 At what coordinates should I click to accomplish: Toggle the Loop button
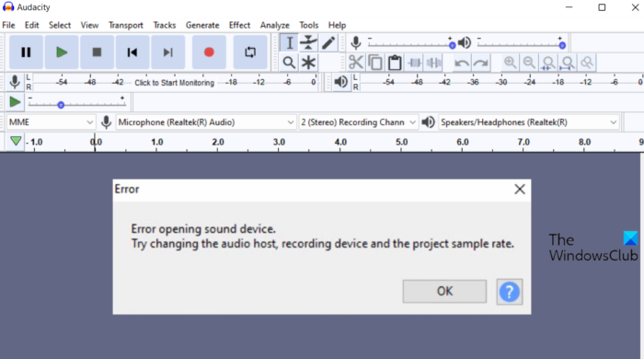250,52
